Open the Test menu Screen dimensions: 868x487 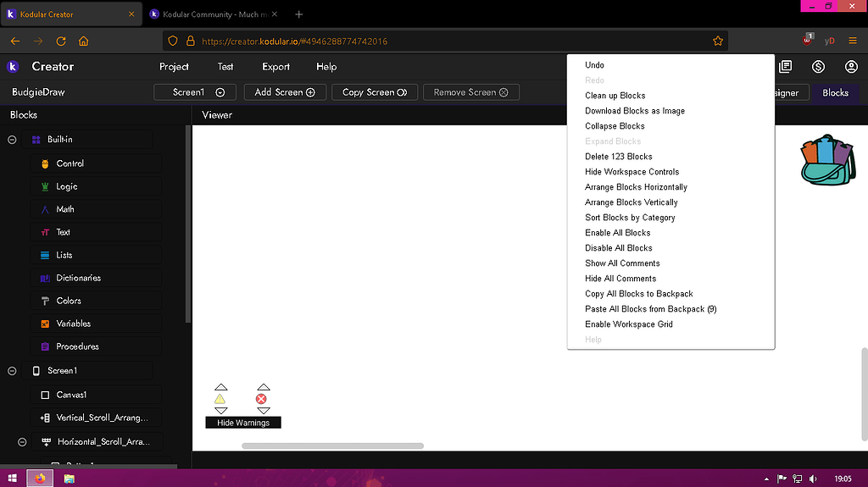(x=225, y=66)
